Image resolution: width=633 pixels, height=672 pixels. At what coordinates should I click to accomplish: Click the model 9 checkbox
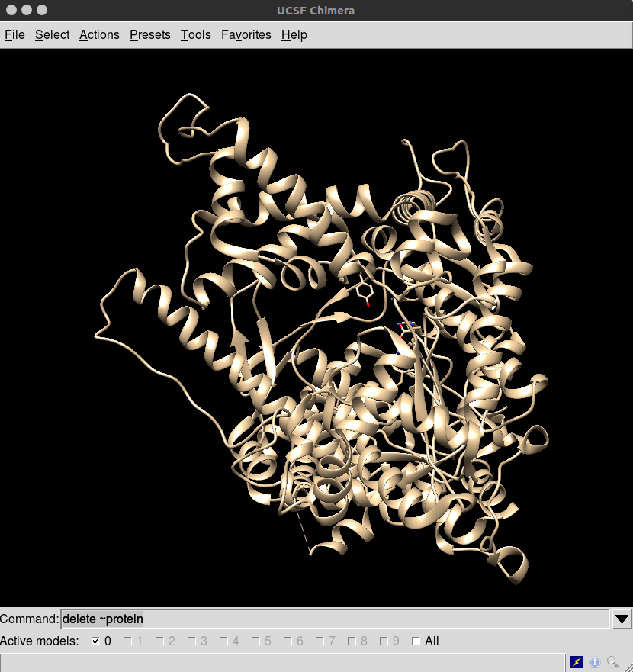click(384, 641)
